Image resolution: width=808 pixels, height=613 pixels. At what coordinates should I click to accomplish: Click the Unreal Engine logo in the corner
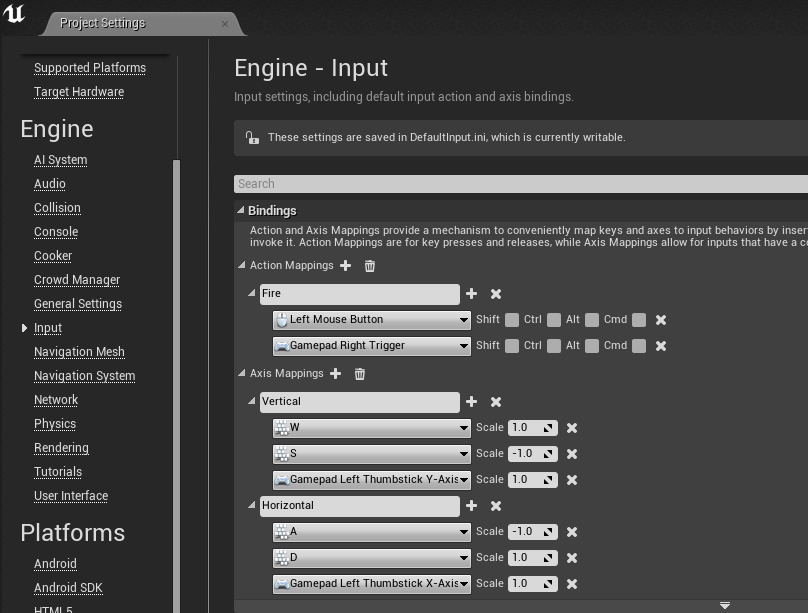(13, 16)
